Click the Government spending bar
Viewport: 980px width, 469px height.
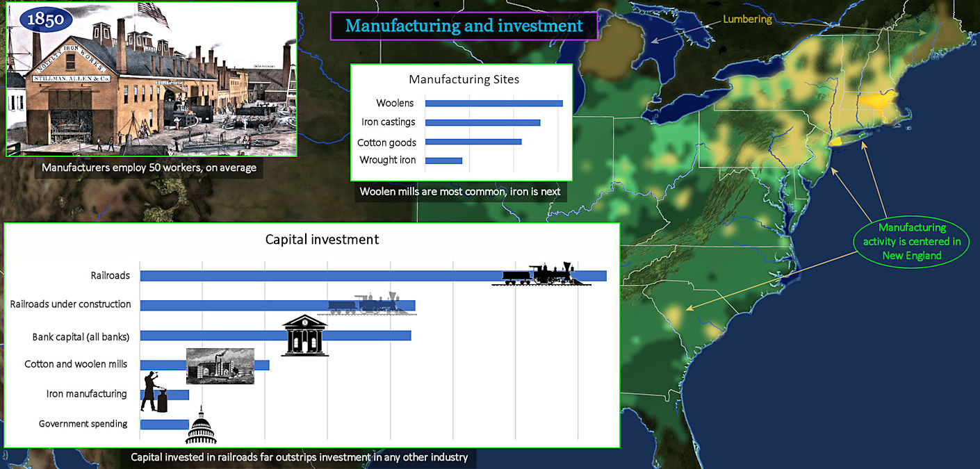tap(165, 425)
